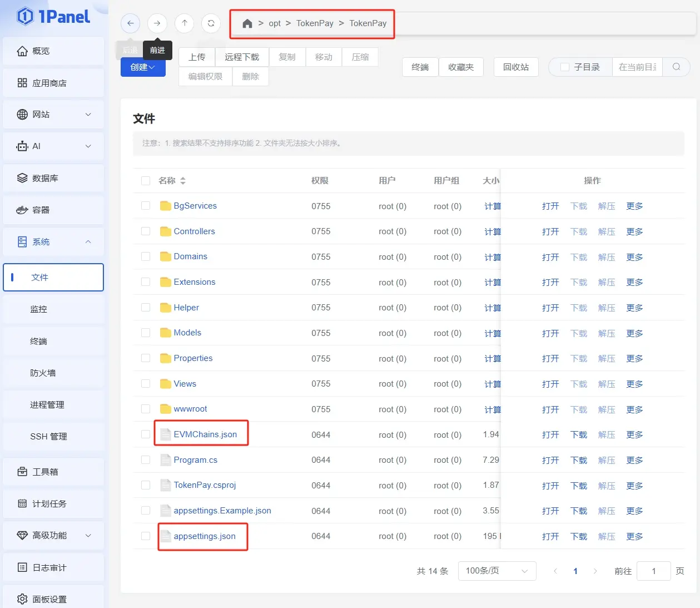Open the 100条/页 page size dropdown

pyautogui.click(x=497, y=571)
